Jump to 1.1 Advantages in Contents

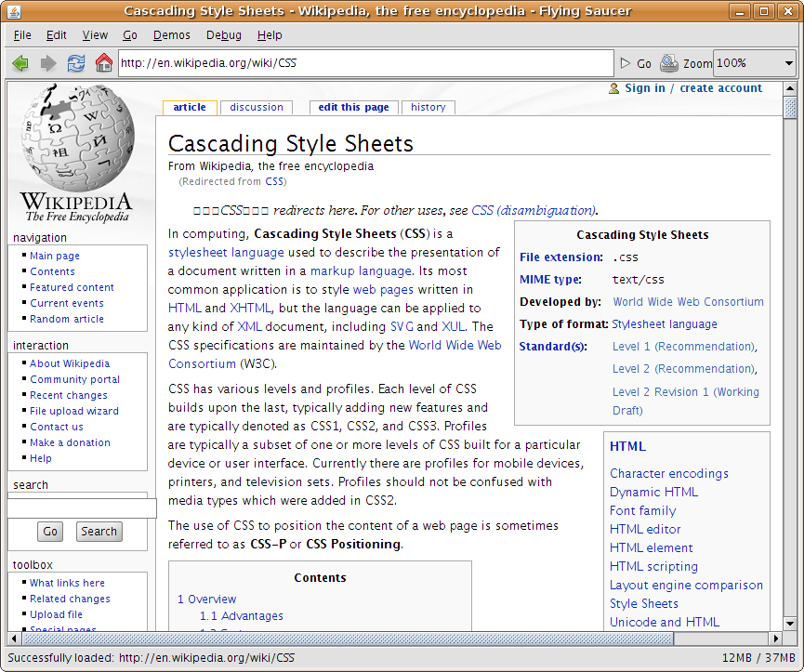click(x=241, y=616)
